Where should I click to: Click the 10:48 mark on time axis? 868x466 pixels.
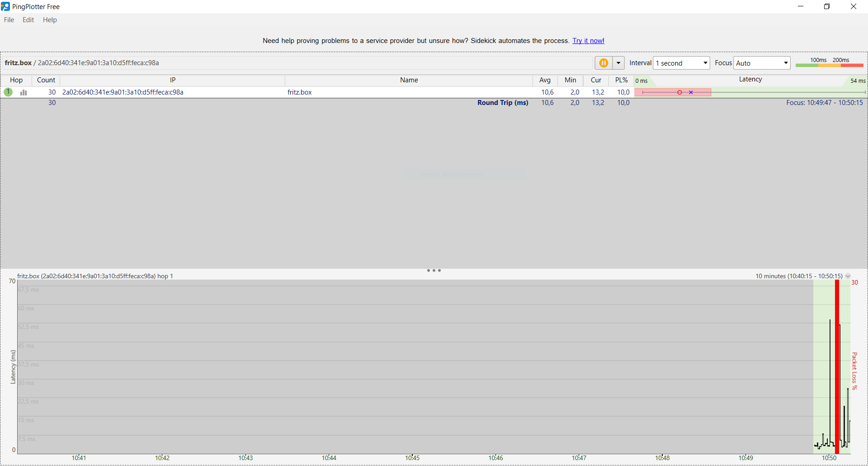(662, 458)
